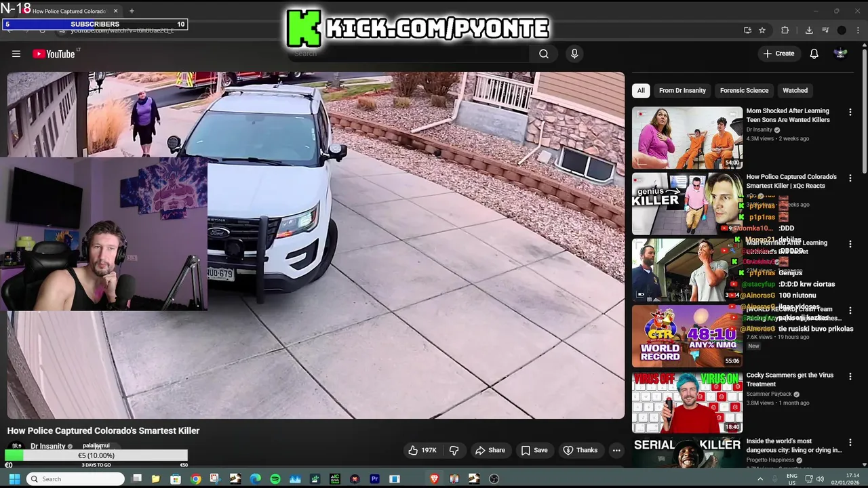The width and height of the screenshot is (868, 488).
Task: Open the Windows Start menu
Action: pyautogui.click(x=14, y=479)
